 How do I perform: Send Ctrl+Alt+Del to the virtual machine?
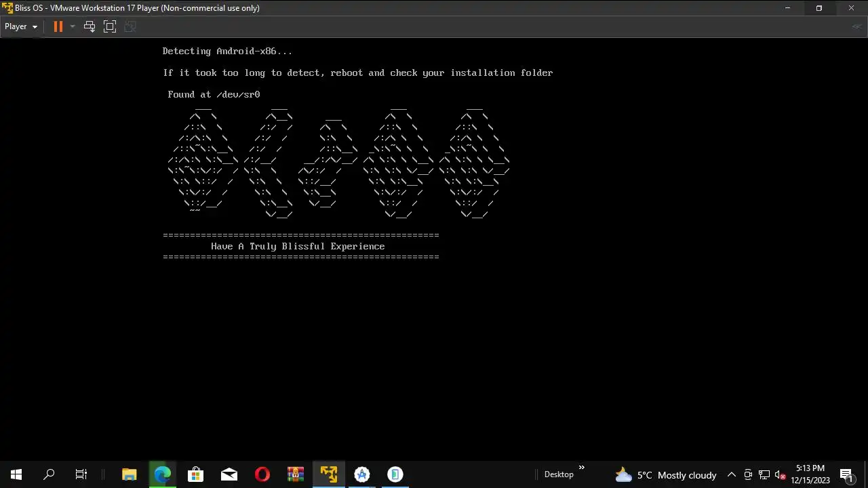[90, 26]
